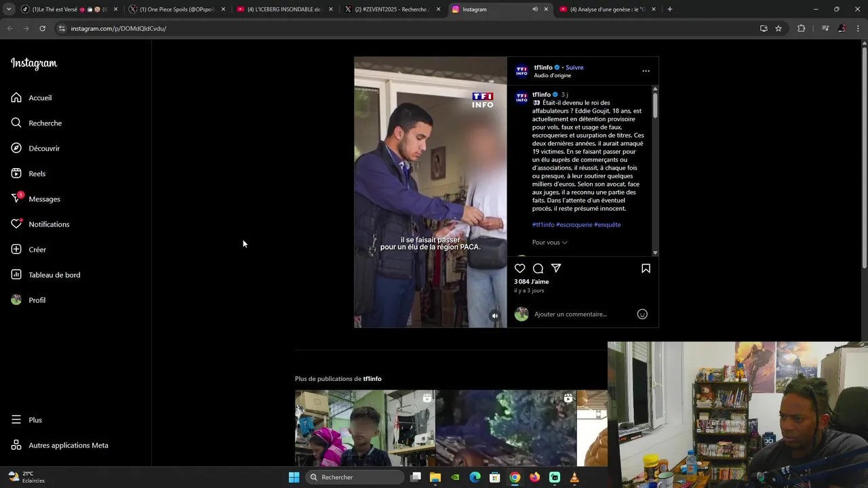Screen dimensions: 868x488
Task: Click the install app icon in address bar
Action: pyautogui.click(x=764, y=28)
